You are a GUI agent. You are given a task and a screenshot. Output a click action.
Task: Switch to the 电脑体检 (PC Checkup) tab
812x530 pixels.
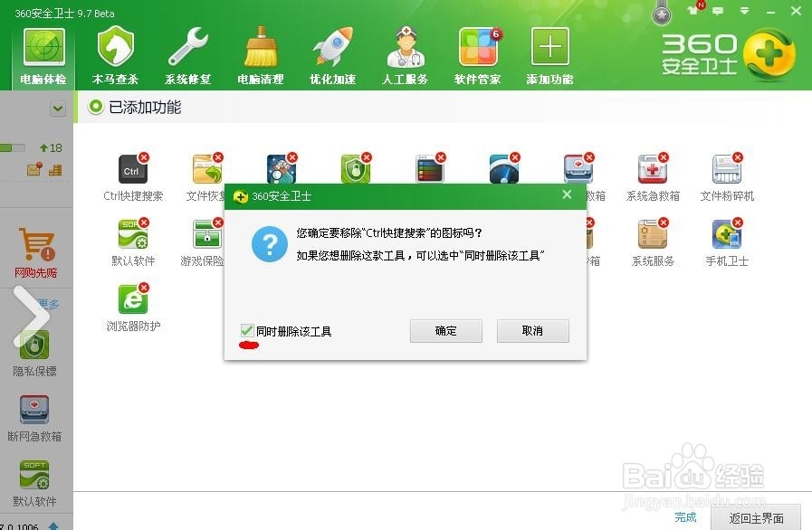43,54
